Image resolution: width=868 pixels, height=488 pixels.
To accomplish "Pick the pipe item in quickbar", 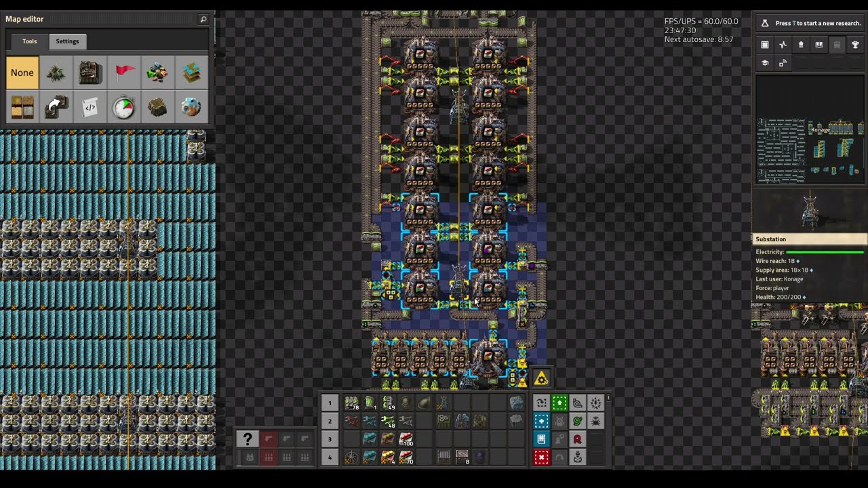I will (406, 403).
